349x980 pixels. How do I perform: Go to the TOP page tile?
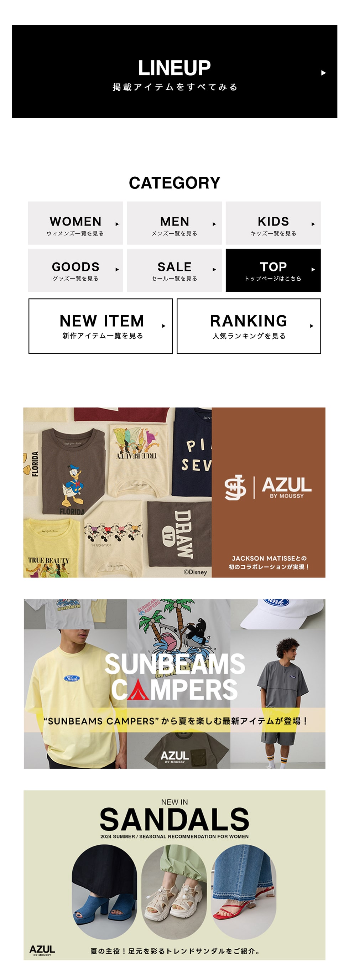(x=273, y=270)
